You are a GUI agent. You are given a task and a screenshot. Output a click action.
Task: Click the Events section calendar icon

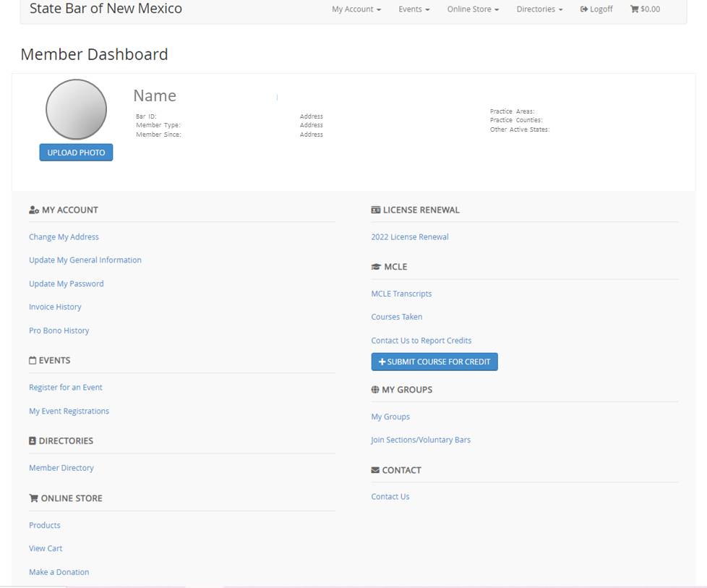[33, 360]
